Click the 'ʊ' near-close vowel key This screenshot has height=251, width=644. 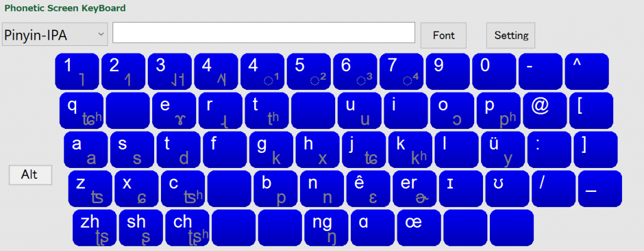coord(508,189)
